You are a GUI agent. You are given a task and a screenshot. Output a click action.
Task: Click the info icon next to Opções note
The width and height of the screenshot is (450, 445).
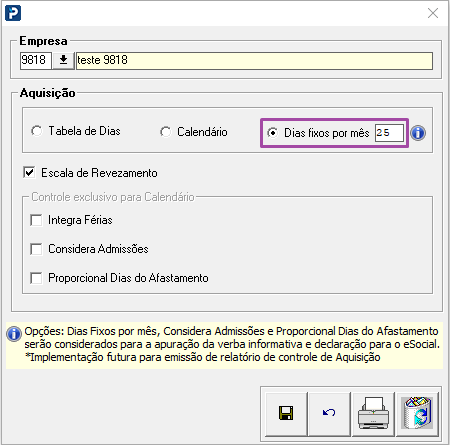tap(14, 334)
